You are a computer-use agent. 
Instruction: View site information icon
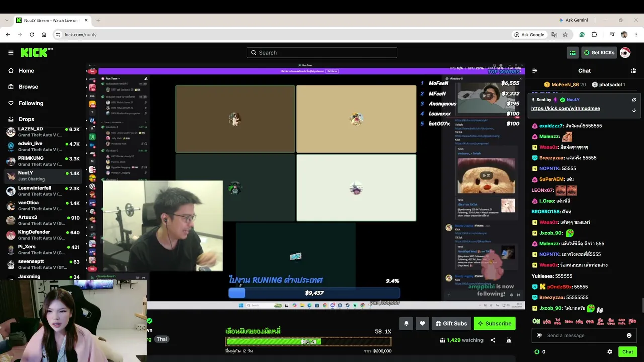point(58,35)
